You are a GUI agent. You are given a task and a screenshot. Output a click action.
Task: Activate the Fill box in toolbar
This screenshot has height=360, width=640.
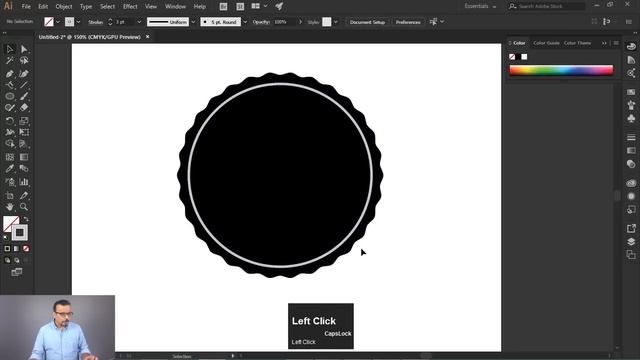[x=11, y=224]
